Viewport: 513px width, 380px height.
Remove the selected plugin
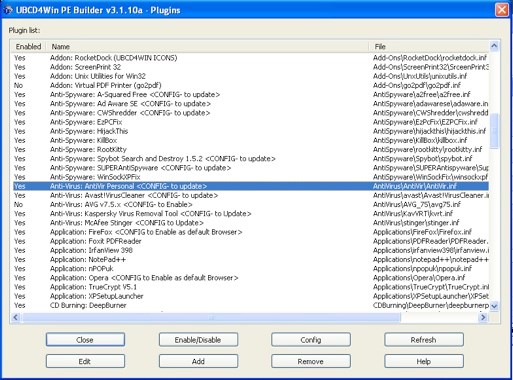pyautogui.click(x=311, y=361)
